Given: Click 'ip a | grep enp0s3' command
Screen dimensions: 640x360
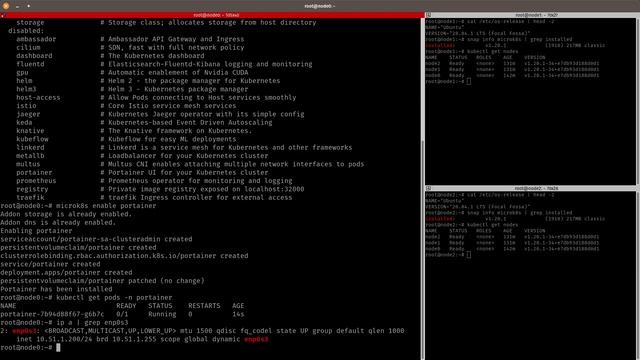Looking at the screenshot, I should tap(92, 323).
